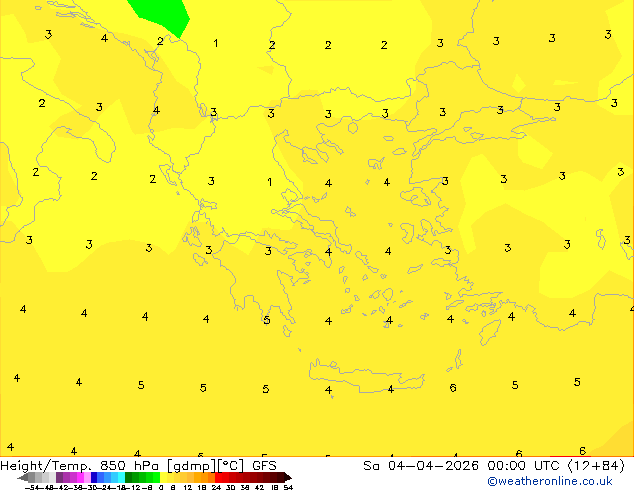634x490 pixels.
Task: Click the Height/Temp. 850 hPa chart title
Action: (138, 466)
